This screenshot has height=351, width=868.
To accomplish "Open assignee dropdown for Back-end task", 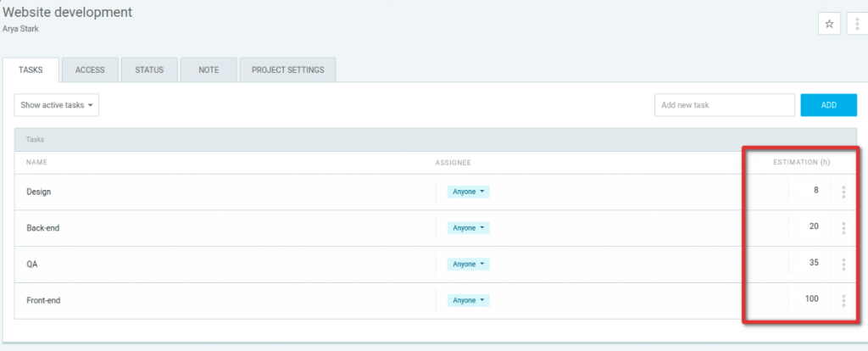I will (468, 228).
